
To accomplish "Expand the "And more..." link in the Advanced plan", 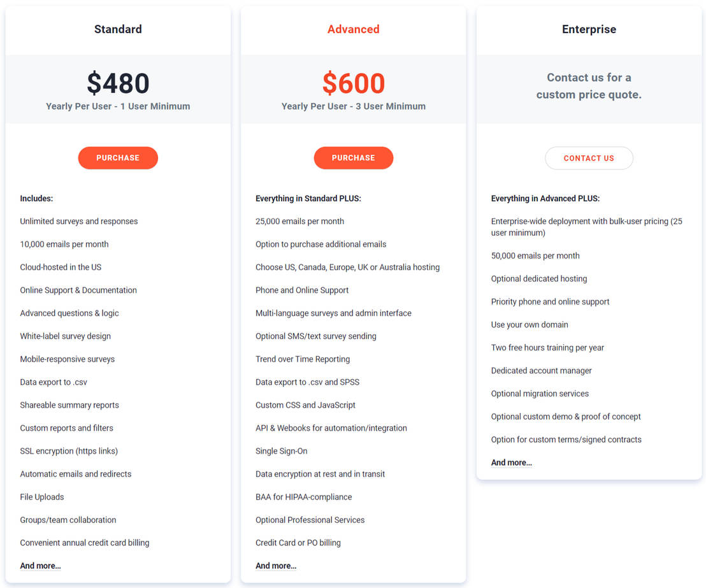I will click(x=276, y=566).
